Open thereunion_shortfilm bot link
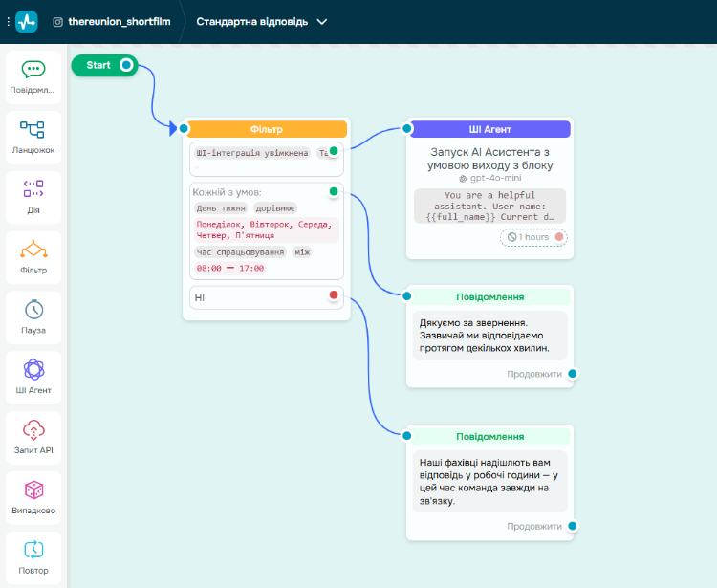Viewport: 717px width, 588px height. click(x=119, y=22)
